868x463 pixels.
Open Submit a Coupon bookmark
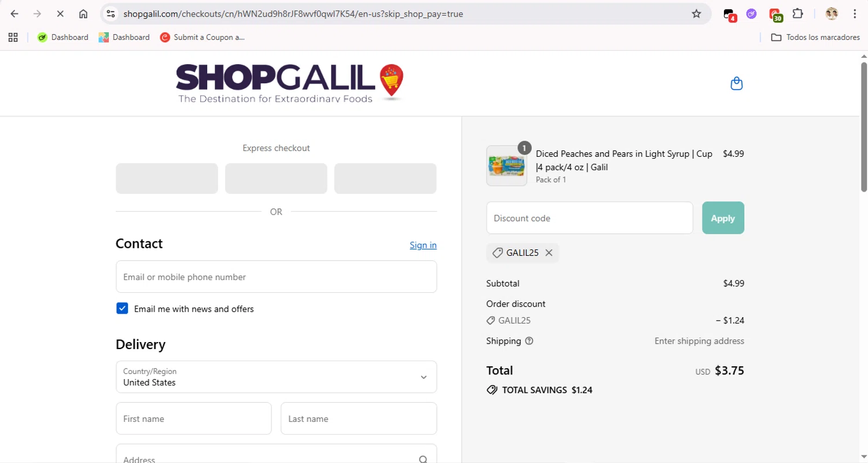coord(203,37)
